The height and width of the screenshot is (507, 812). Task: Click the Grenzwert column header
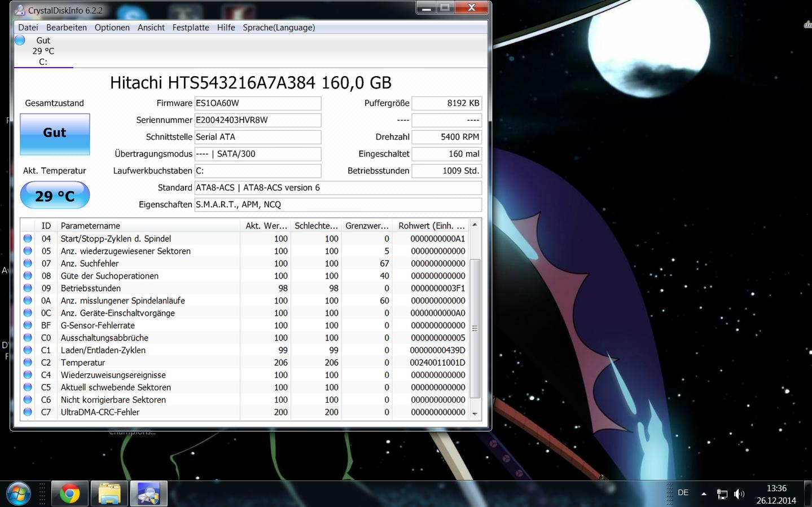tap(367, 226)
